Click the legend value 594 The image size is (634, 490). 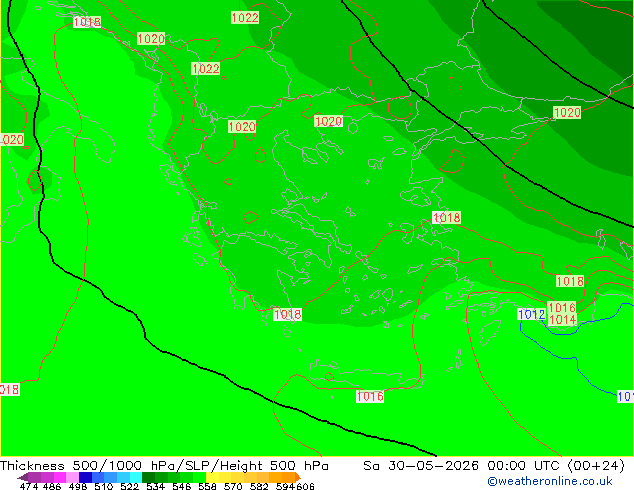coord(285,486)
